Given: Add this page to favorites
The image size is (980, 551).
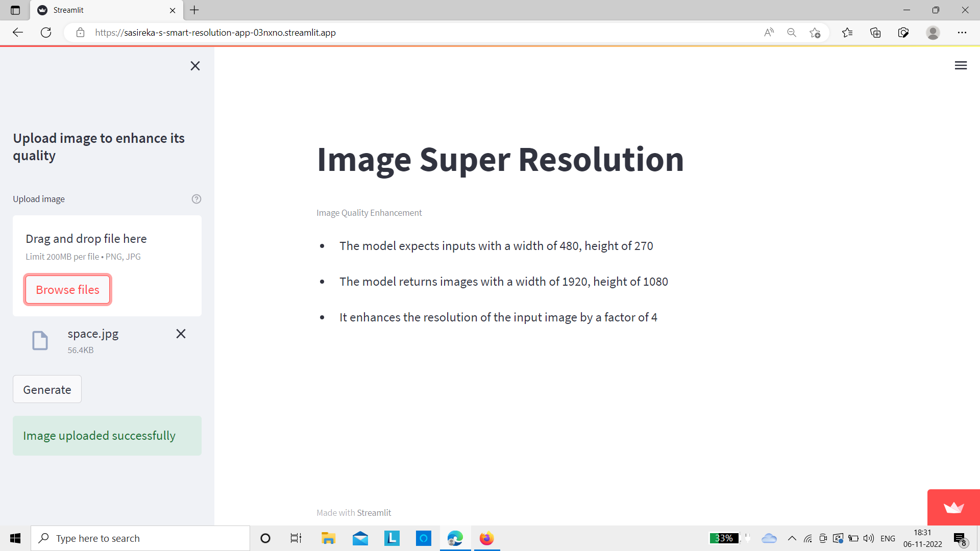Looking at the screenshot, I should click(815, 33).
